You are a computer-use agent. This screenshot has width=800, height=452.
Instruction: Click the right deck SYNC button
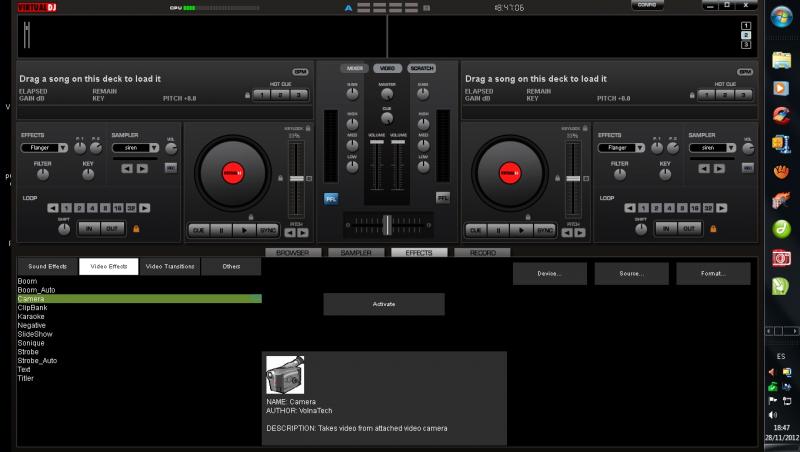click(x=545, y=231)
